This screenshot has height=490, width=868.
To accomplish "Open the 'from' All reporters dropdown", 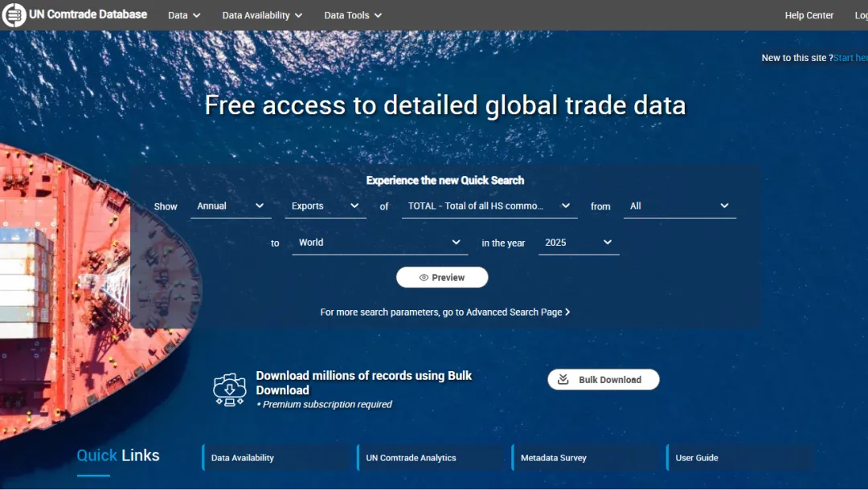I will [680, 206].
